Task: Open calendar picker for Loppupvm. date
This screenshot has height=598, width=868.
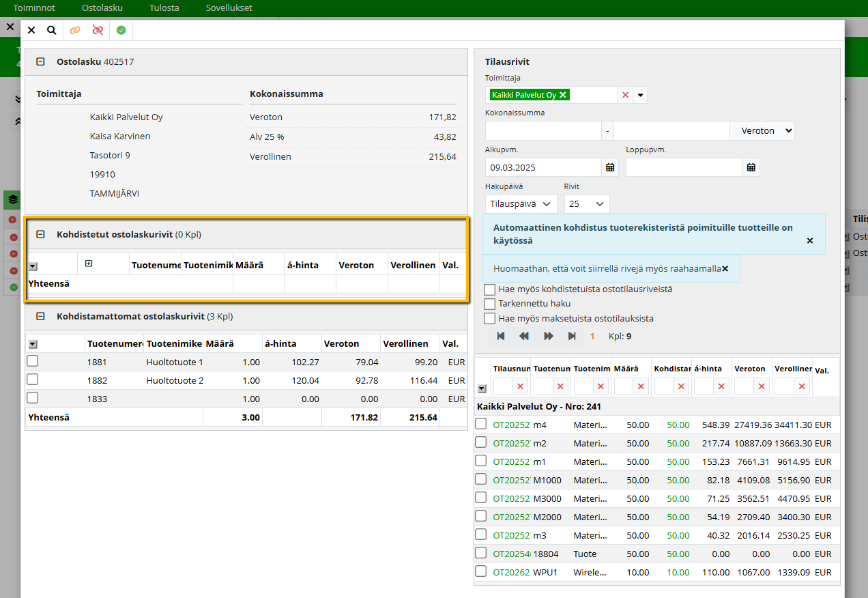Action: pos(751,167)
